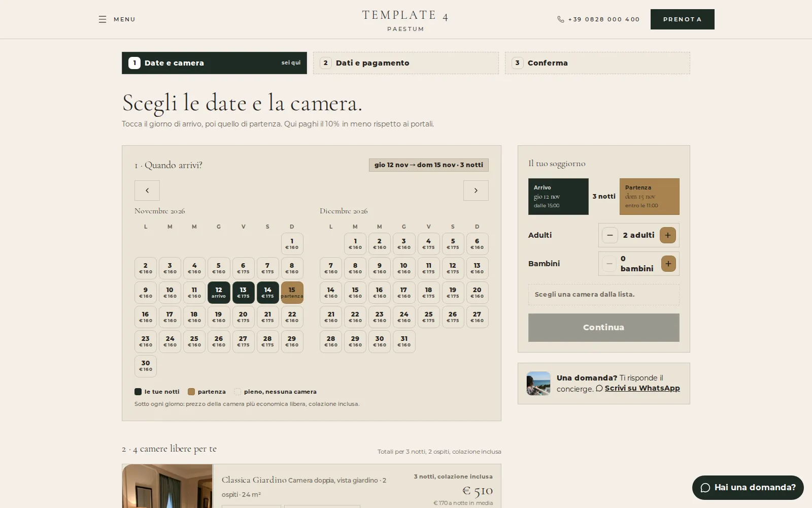Click the phone icon by +39 number

coord(561,19)
